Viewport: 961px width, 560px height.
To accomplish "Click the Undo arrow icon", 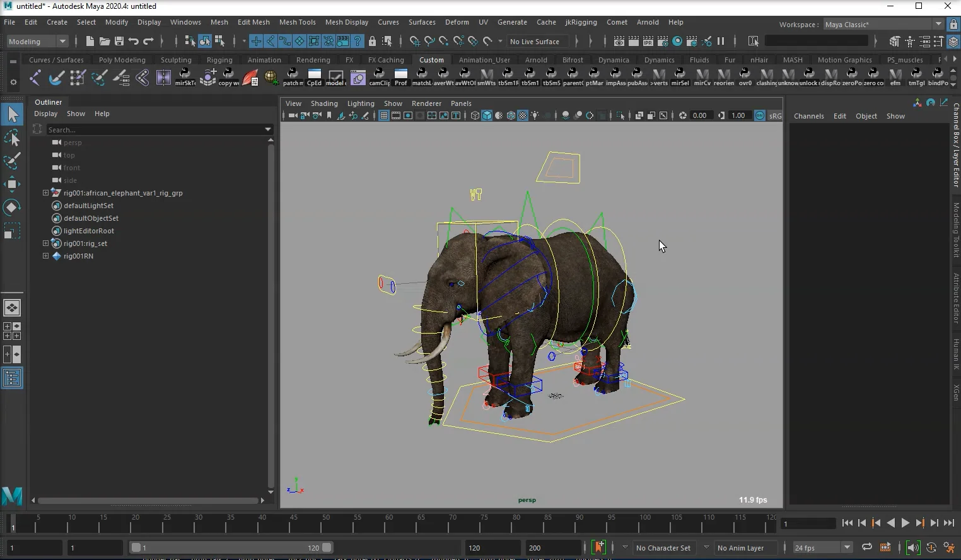I will point(133,41).
